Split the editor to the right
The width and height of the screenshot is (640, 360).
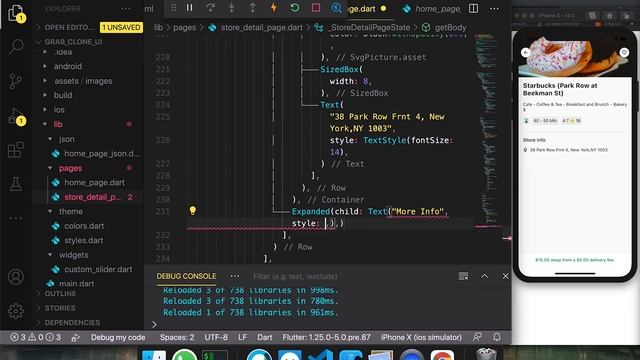tap(473, 8)
